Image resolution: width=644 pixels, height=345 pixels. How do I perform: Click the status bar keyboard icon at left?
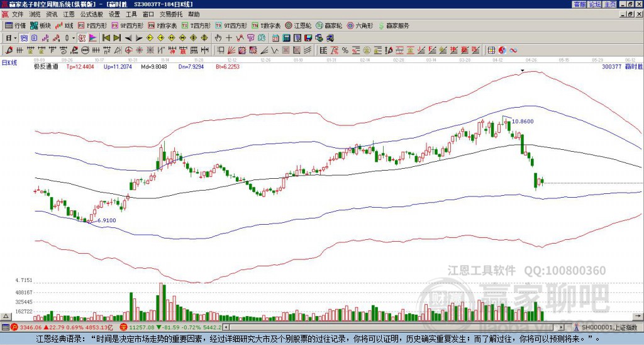[5, 327]
